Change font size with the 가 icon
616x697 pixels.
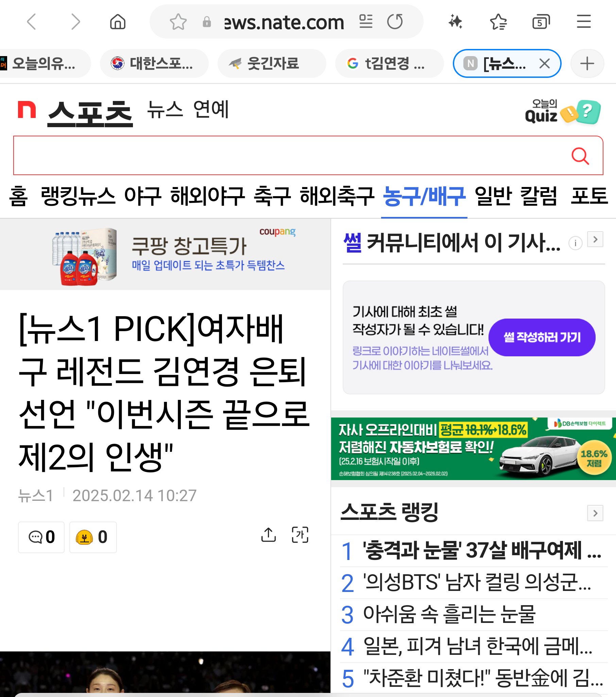(x=300, y=535)
